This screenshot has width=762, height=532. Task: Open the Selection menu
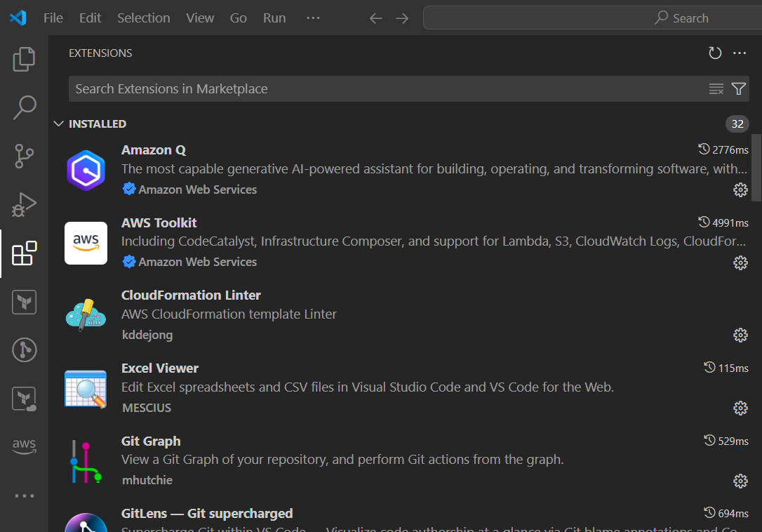point(143,18)
